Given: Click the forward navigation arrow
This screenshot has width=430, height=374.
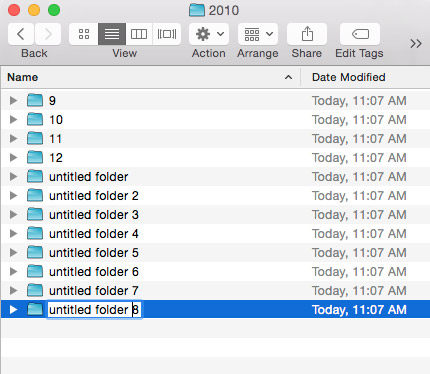Looking at the screenshot, I should tap(48, 34).
